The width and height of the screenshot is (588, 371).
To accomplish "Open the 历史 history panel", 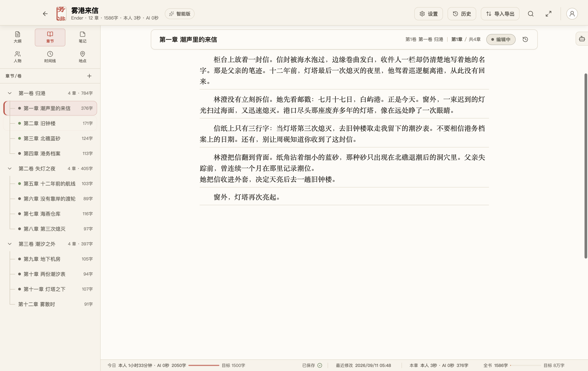I will coord(462,14).
